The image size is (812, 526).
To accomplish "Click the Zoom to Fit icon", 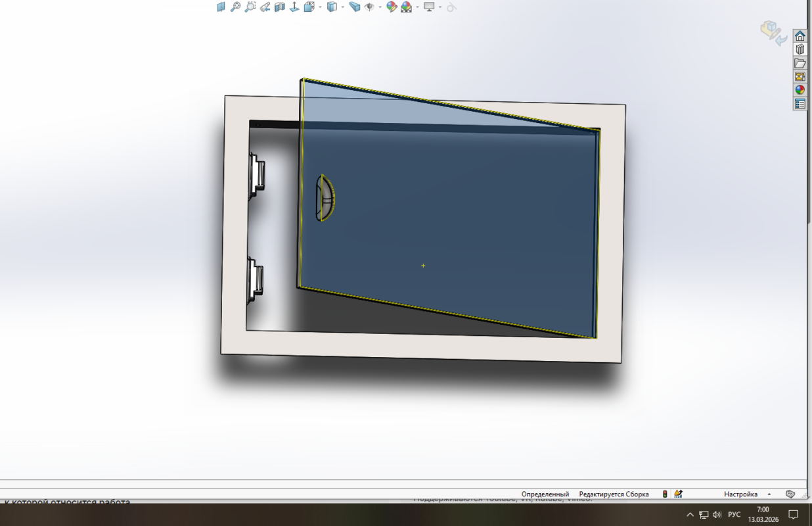I will tap(235, 7).
